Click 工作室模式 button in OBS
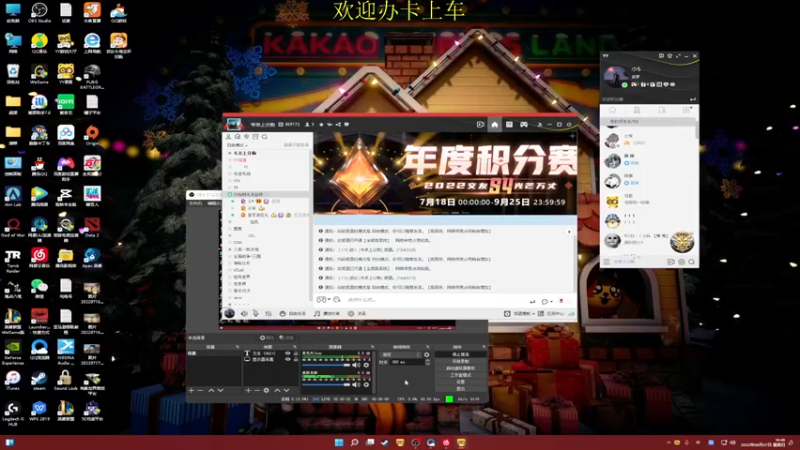Image resolution: width=800 pixels, height=450 pixels. pyautogui.click(x=461, y=375)
